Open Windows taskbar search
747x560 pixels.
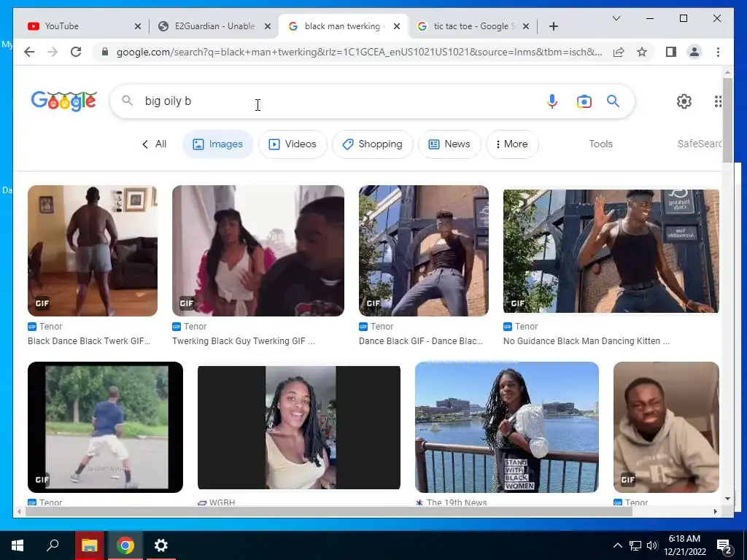53,545
